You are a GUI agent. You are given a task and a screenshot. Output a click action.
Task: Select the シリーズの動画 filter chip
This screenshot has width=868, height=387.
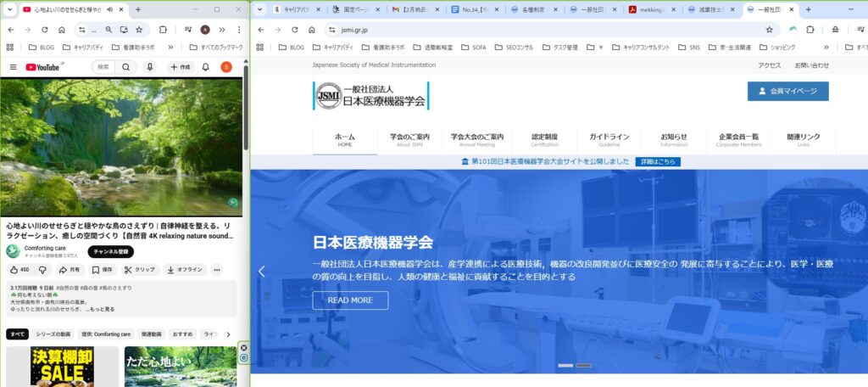pos(53,334)
